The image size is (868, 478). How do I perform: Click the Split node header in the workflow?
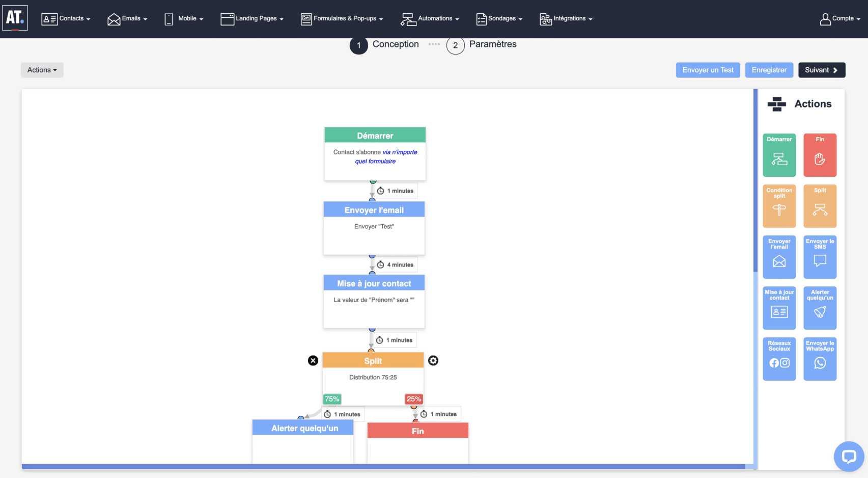(373, 360)
